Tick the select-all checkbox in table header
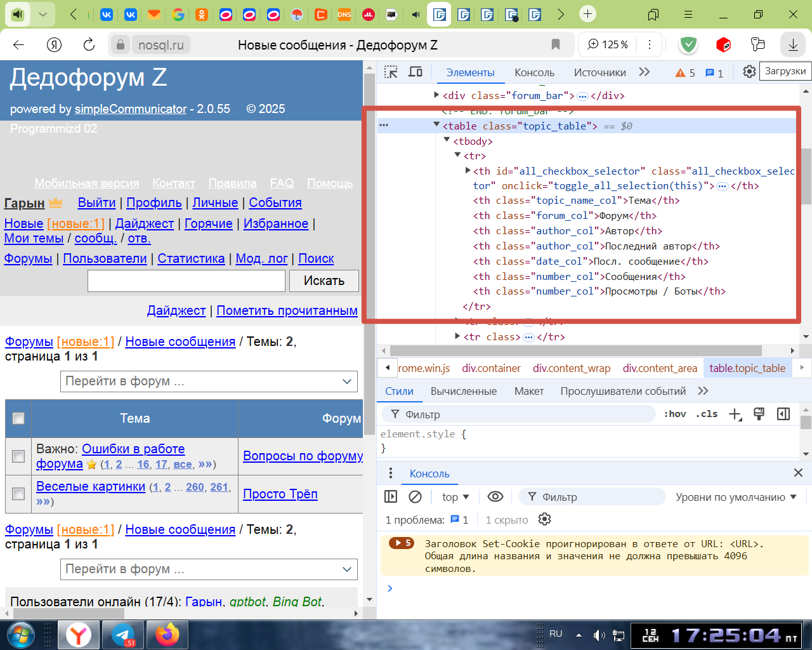 click(18, 418)
